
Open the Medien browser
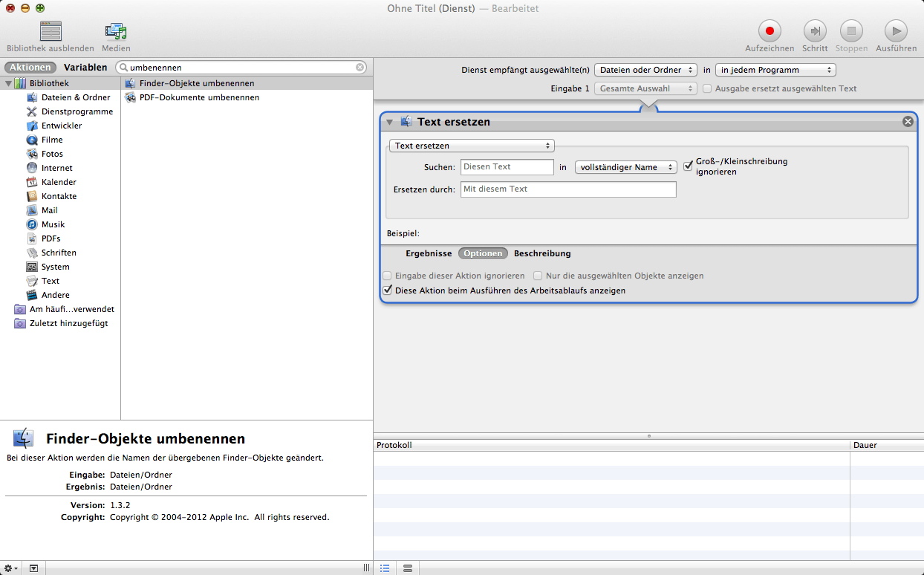[116, 31]
